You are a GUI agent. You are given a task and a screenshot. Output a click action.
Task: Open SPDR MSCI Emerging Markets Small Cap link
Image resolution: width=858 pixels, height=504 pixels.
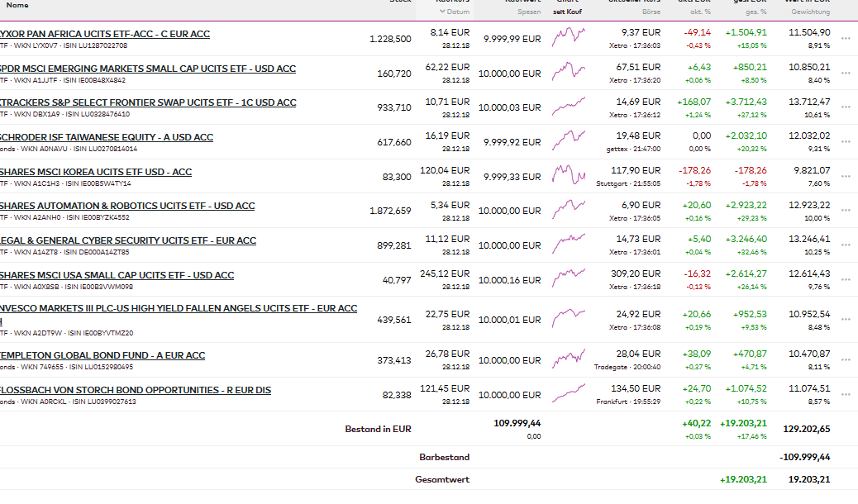pos(148,69)
